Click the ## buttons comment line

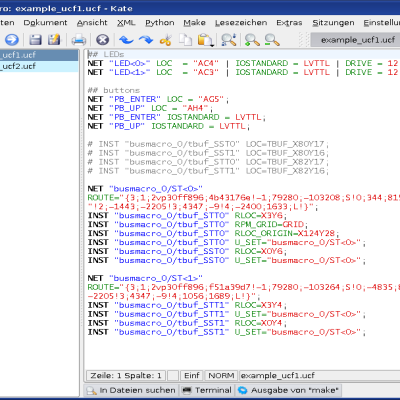[114, 90]
